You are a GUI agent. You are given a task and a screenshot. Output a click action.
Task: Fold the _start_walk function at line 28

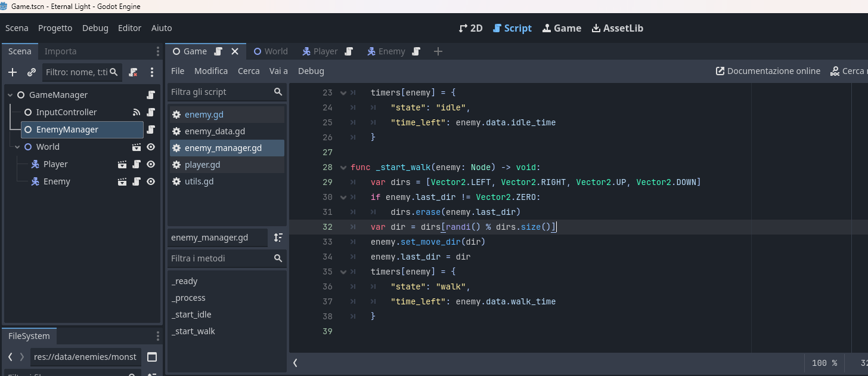point(343,167)
